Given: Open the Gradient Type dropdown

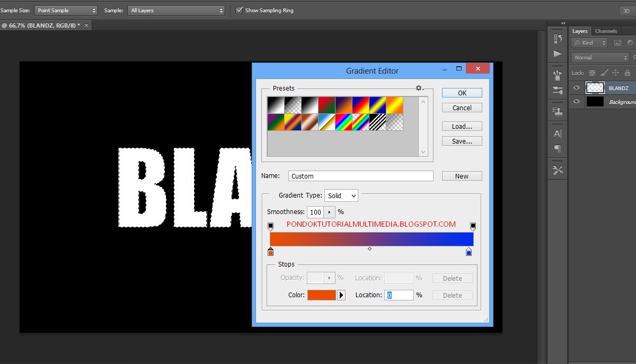Looking at the screenshot, I should 341,195.
